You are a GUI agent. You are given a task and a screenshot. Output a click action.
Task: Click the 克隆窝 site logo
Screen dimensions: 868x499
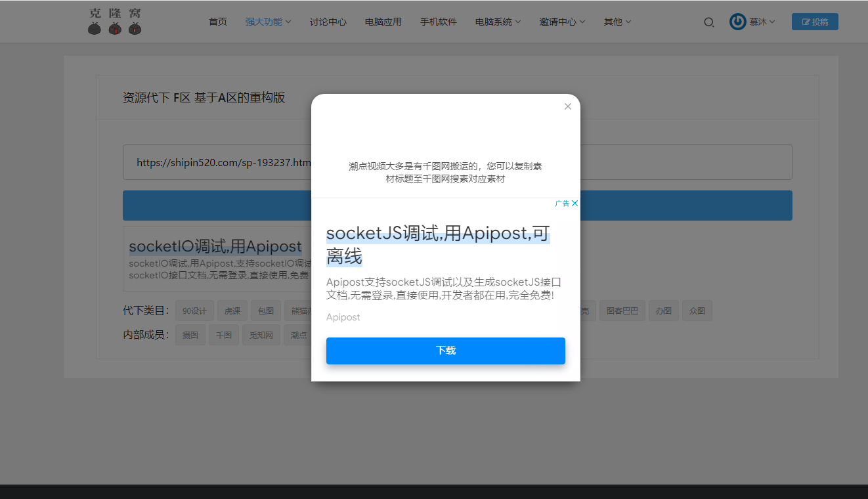pos(115,21)
